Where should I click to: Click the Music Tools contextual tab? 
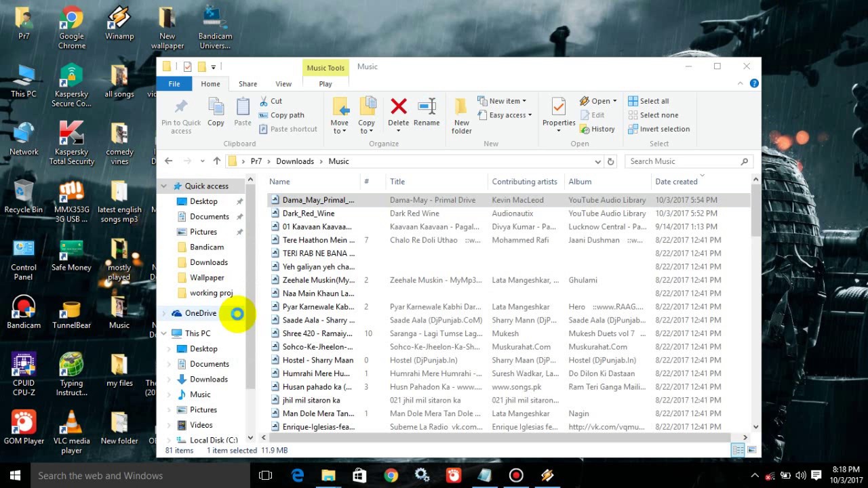pyautogui.click(x=325, y=68)
